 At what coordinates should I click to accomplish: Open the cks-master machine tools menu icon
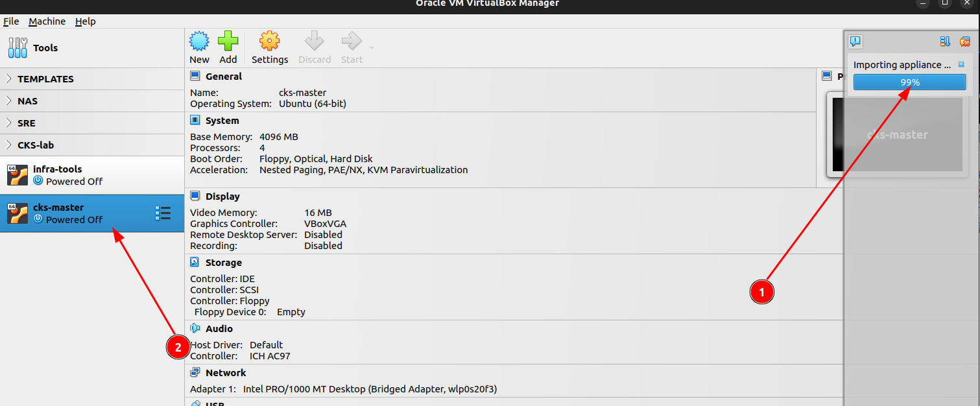[x=163, y=213]
